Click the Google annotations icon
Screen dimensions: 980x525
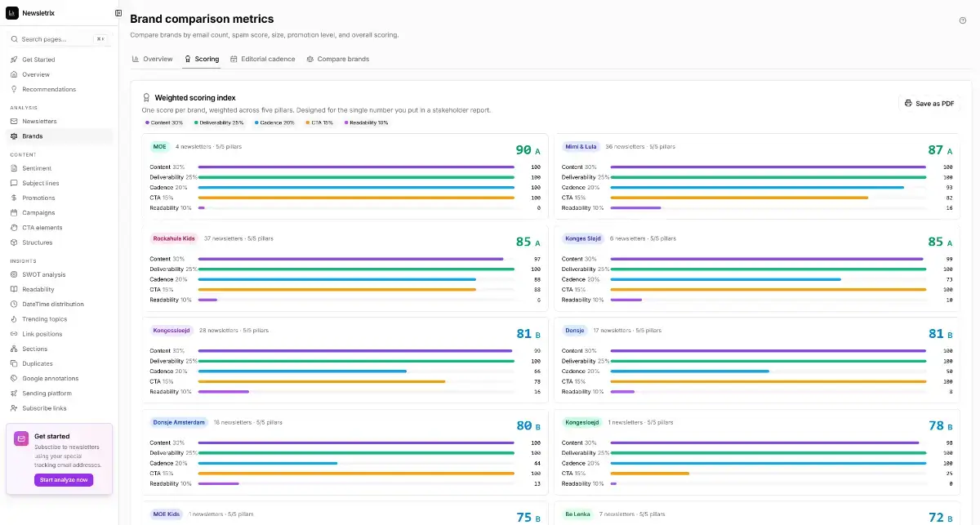click(x=14, y=378)
